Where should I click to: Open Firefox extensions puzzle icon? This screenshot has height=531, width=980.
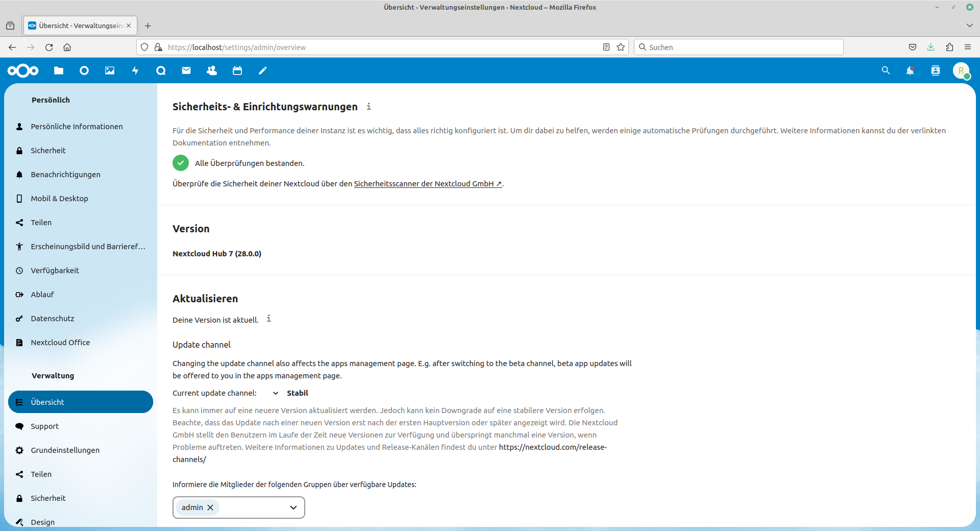point(949,47)
